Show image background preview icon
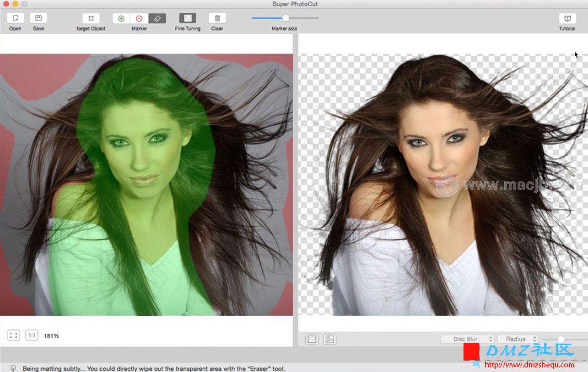Screen dimensions: 588x372 coord(329,339)
